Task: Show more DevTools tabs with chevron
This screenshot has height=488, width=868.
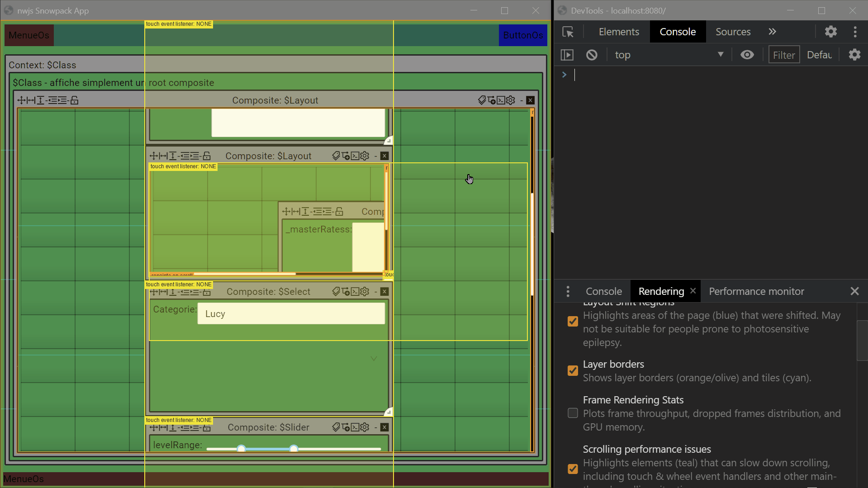Action: click(x=772, y=32)
